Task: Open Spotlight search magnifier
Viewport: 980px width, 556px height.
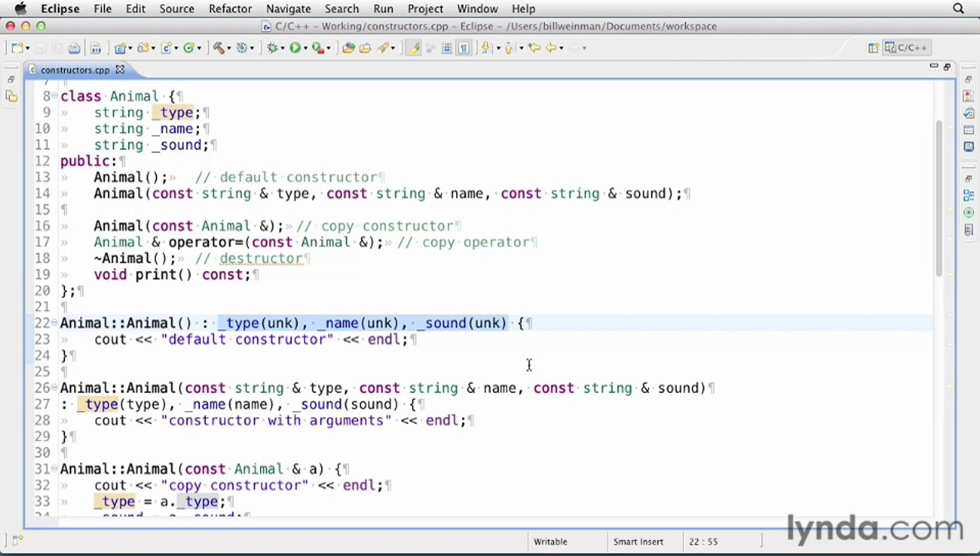Action: [x=958, y=8]
